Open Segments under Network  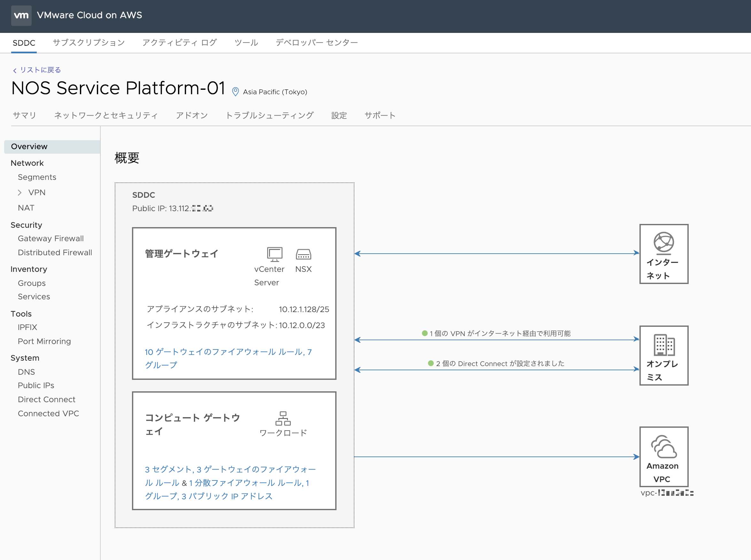coord(37,177)
